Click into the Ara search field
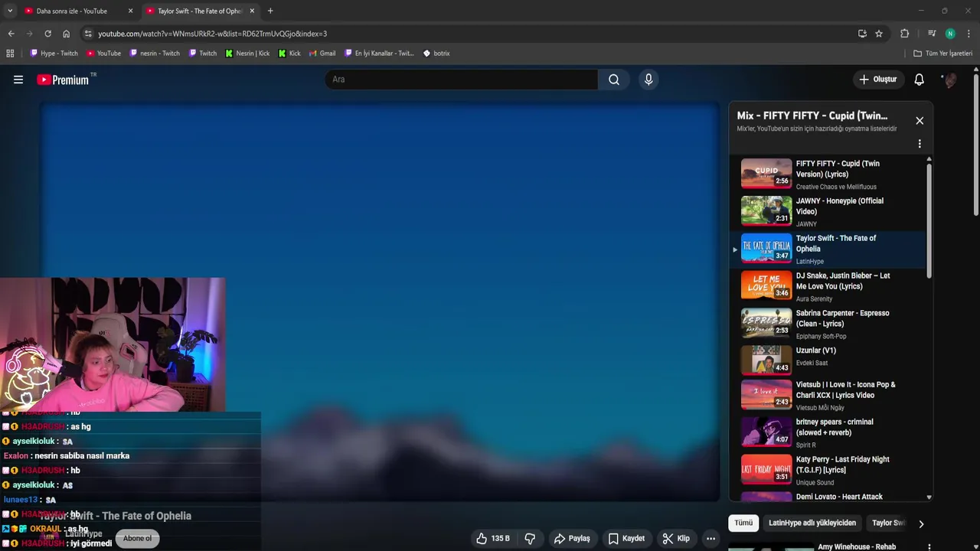 click(462, 80)
